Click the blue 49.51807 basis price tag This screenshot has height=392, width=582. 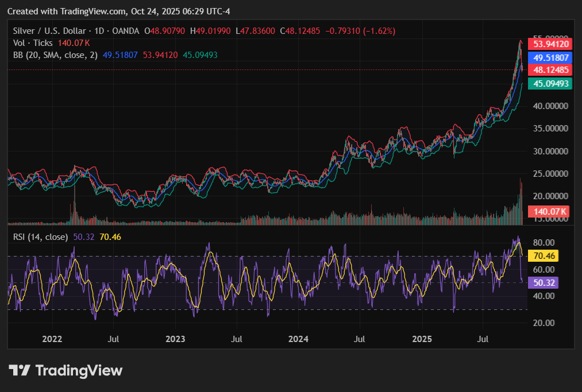(x=551, y=57)
